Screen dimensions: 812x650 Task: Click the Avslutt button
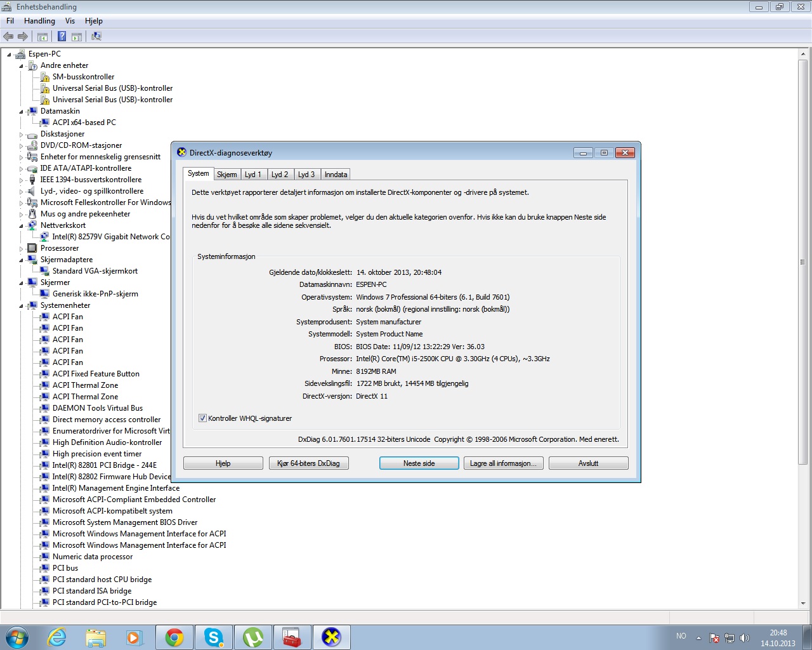tap(588, 463)
